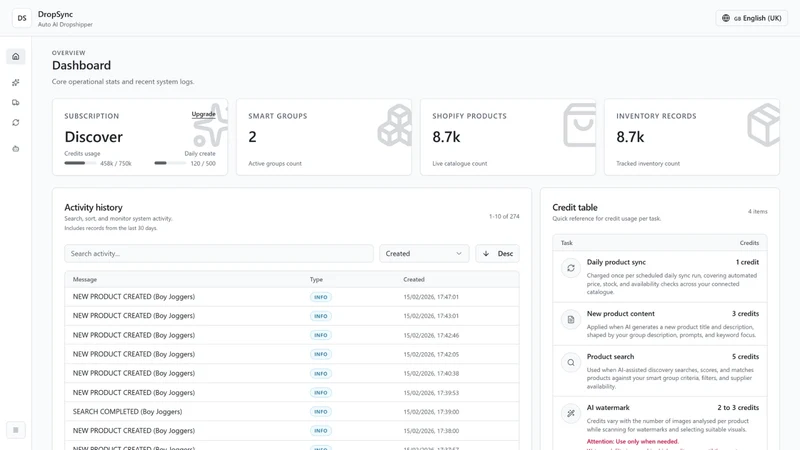Click the Smart Groups cubes icon
This screenshot has width=800, height=450.
click(x=395, y=125)
